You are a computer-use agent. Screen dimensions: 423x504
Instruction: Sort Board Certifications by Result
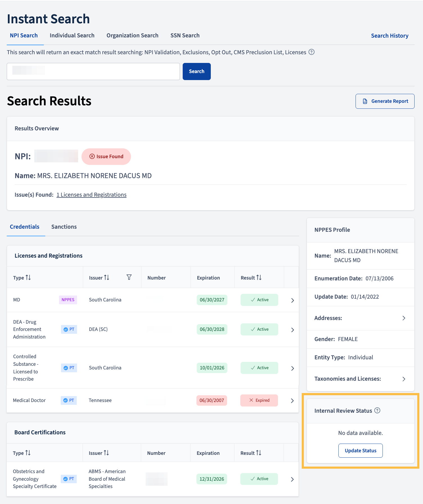pos(259,453)
